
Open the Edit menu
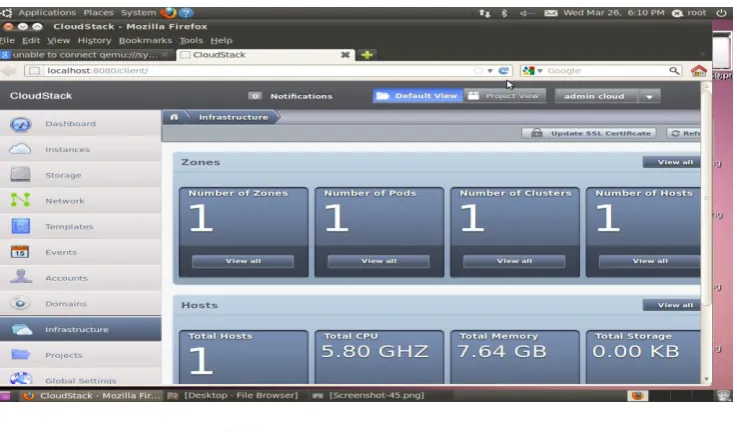pos(31,40)
